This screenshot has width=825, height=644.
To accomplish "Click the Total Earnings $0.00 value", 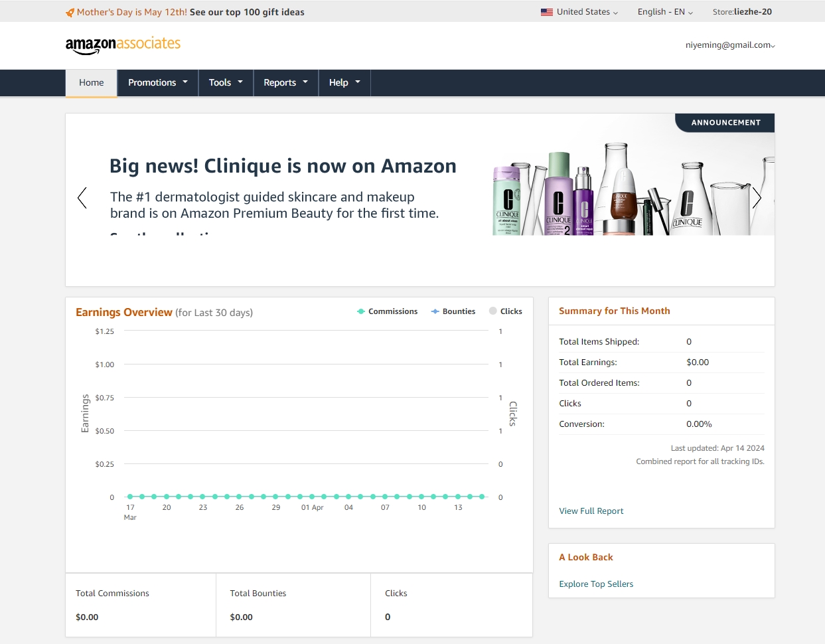I will [698, 362].
